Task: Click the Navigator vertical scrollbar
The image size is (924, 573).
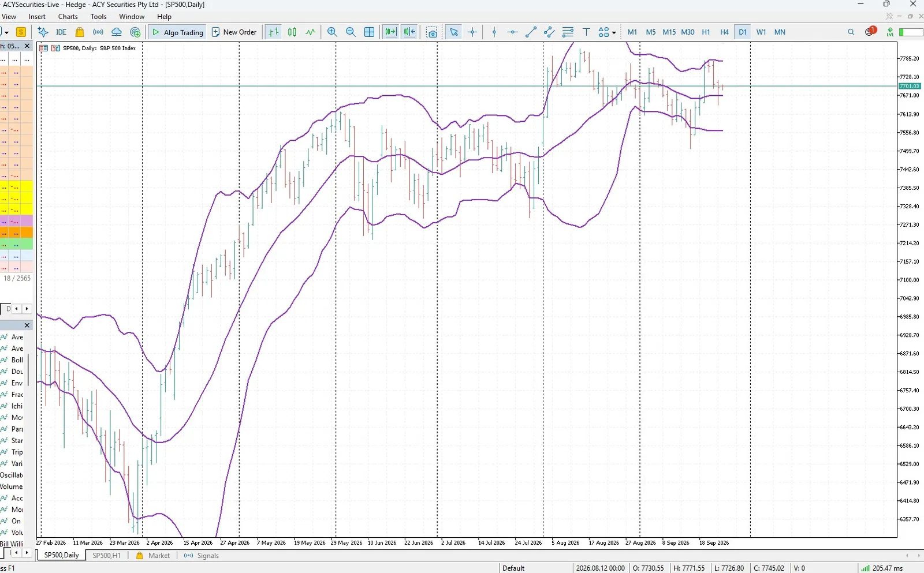Action: tap(29, 371)
